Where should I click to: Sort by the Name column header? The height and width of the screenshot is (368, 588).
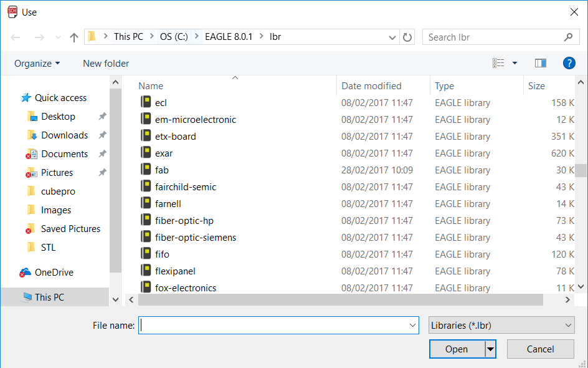[151, 86]
